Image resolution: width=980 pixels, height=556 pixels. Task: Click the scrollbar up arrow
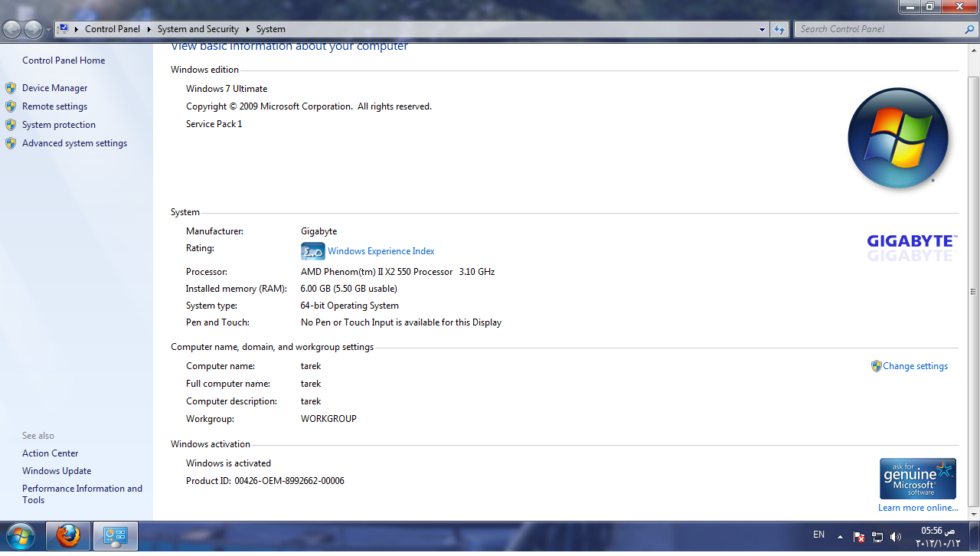click(x=974, y=51)
